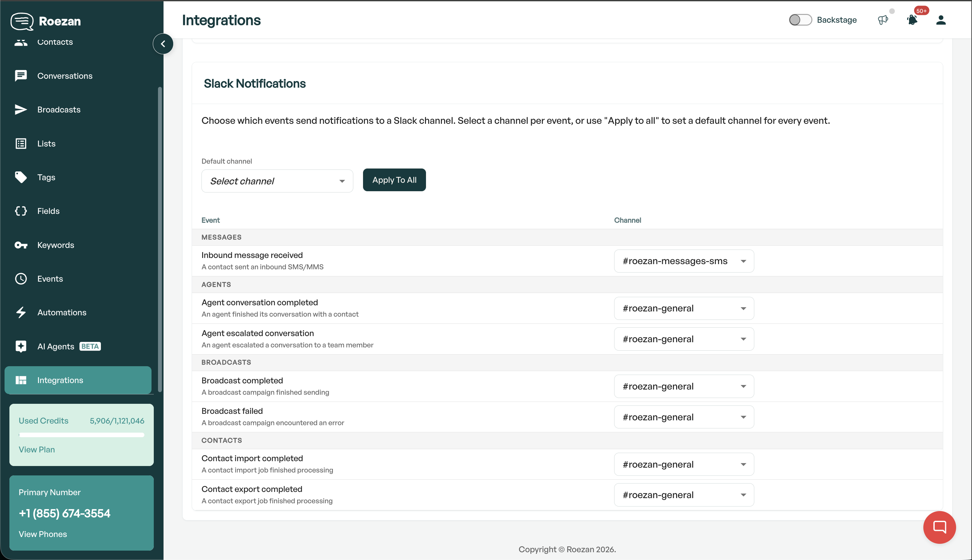Open AI Agents in the sidebar

[x=56, y=346]
